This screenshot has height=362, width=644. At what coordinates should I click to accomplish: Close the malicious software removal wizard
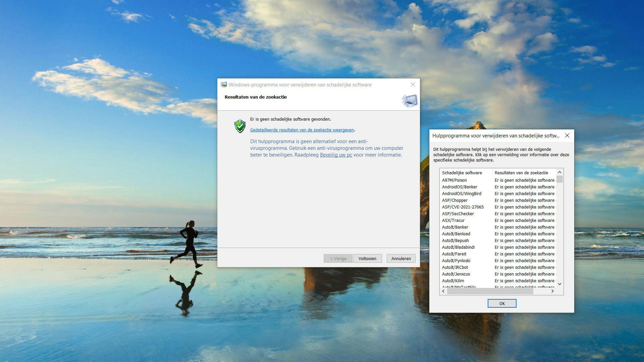coord(413,85)
